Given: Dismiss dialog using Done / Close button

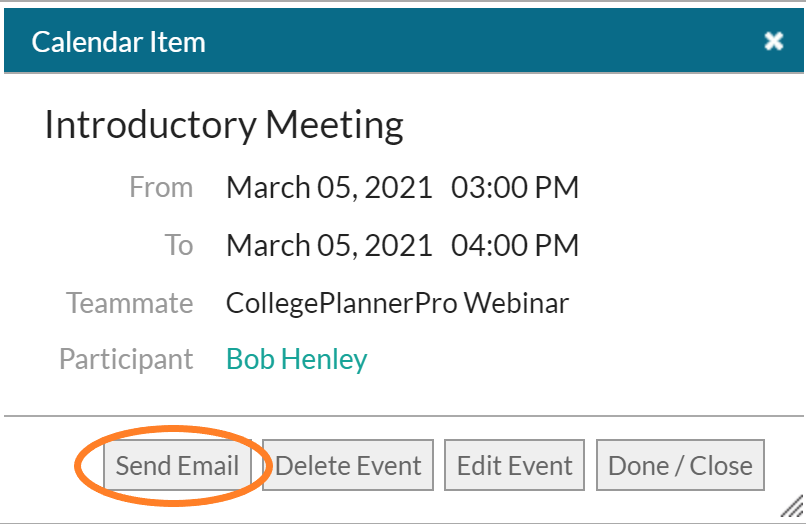Looking at the screenshot, I should (680, 465).
